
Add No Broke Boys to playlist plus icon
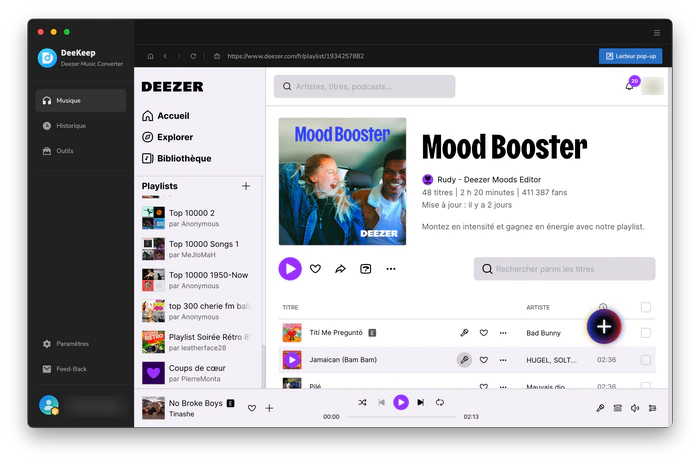[x=269, y=408]
